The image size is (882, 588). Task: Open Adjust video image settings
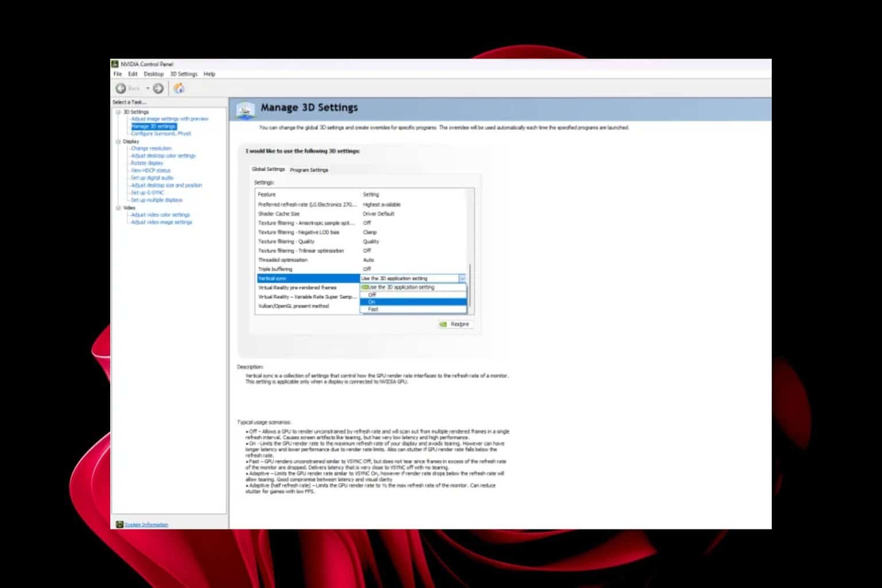161,222
